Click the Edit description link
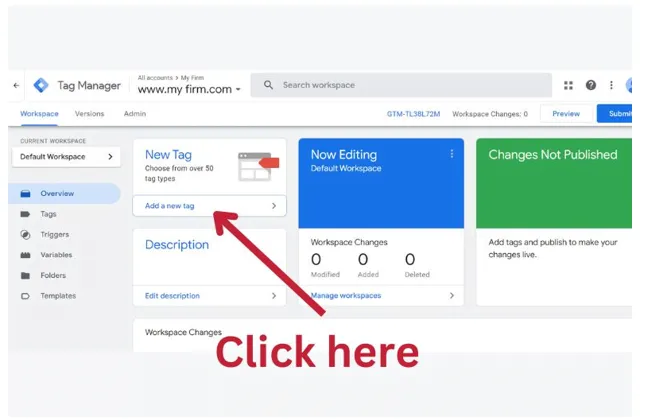 (172, 296)
